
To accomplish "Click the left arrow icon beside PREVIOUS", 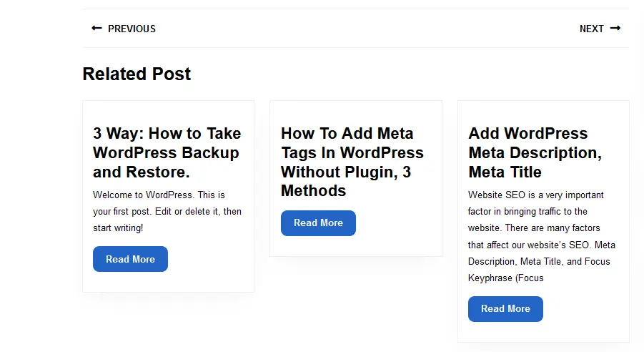I will [x=96, y=28].
